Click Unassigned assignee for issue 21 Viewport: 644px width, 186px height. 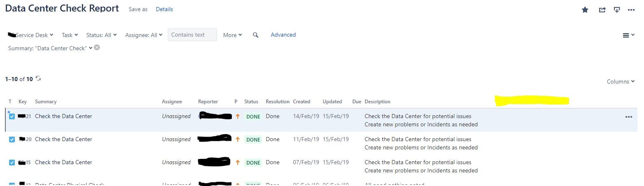[176, 116]
